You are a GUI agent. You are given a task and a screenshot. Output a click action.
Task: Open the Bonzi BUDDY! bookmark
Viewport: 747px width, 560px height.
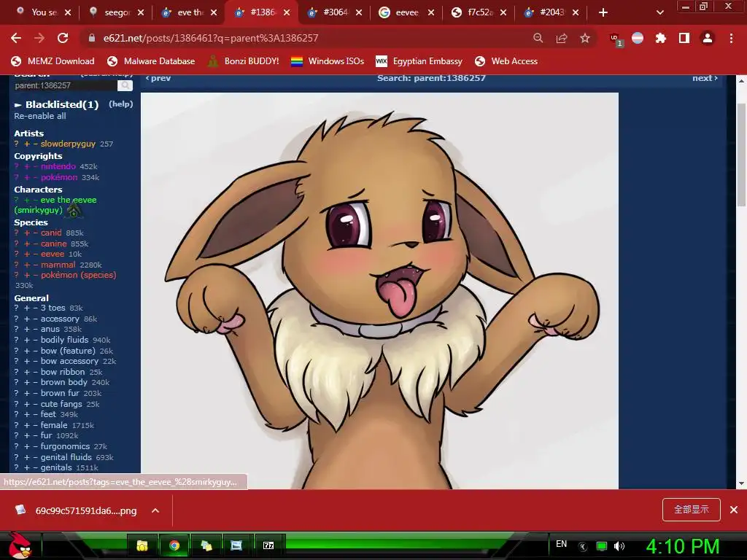coord(244,61)
